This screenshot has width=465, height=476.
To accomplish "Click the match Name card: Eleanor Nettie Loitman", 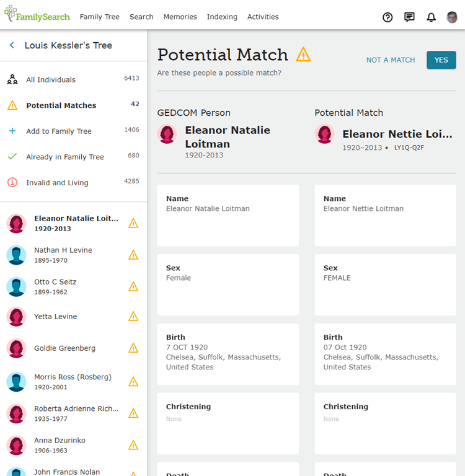I will pos(385,215).
